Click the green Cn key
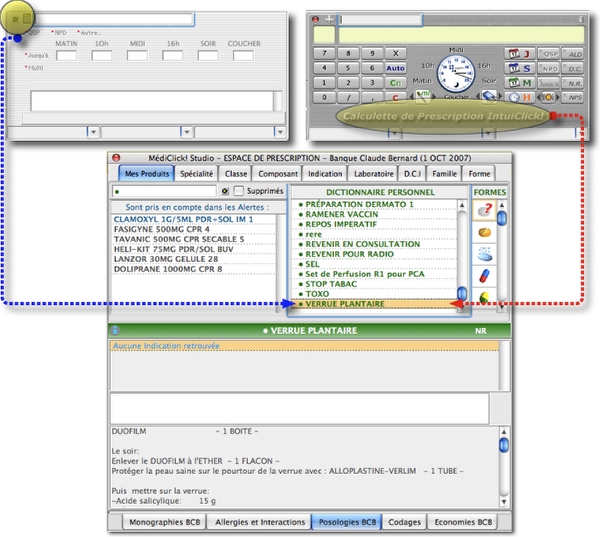This screenshot has width=600, height=537. coord(395,83)
